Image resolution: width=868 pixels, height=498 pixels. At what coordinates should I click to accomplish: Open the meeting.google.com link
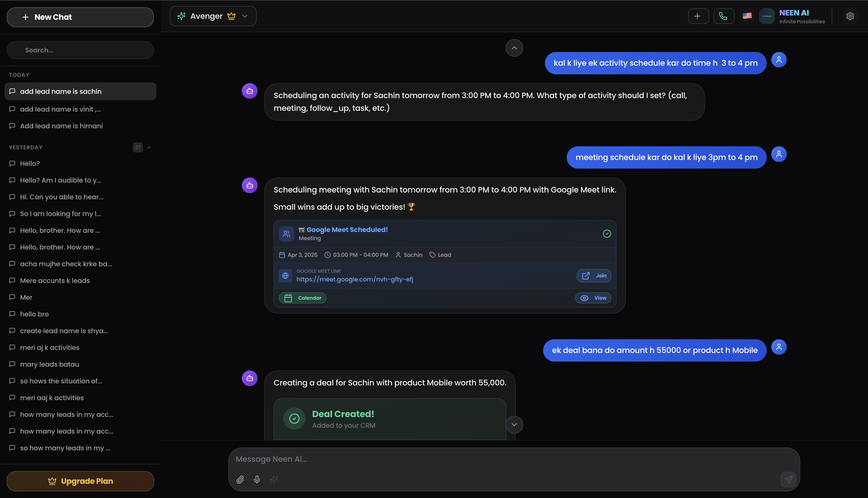(x=355, y=279)
